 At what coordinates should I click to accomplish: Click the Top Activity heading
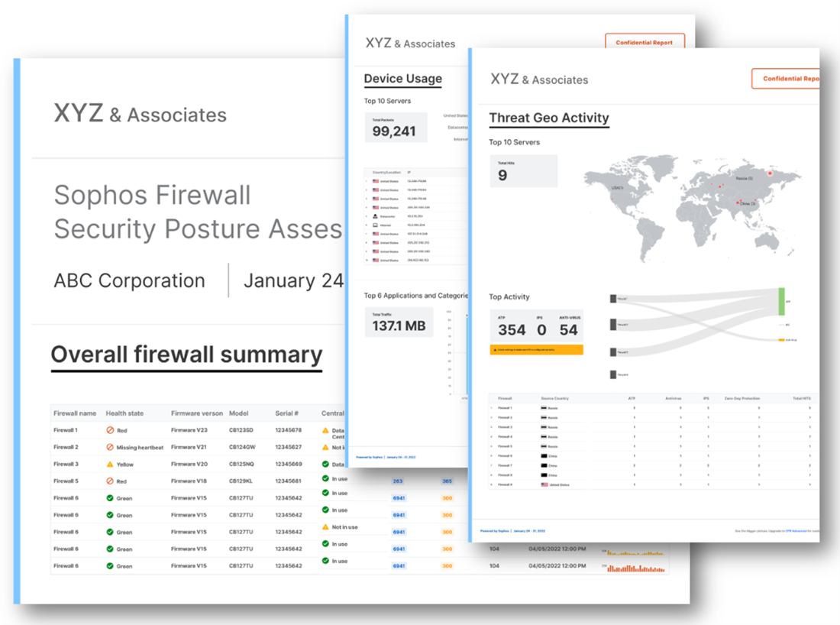[x=509, y=297]
